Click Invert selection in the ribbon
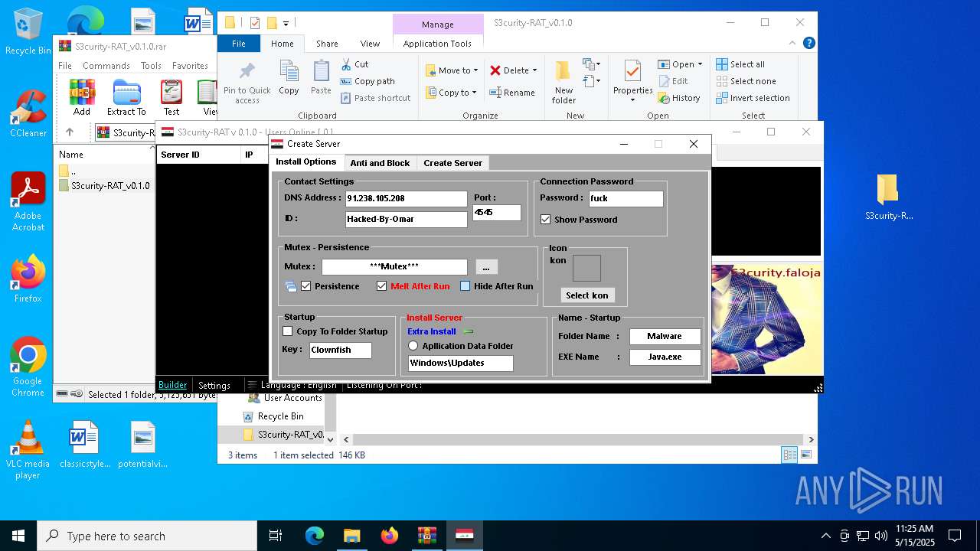Screen dimensions: 980x551 [753, 98]
